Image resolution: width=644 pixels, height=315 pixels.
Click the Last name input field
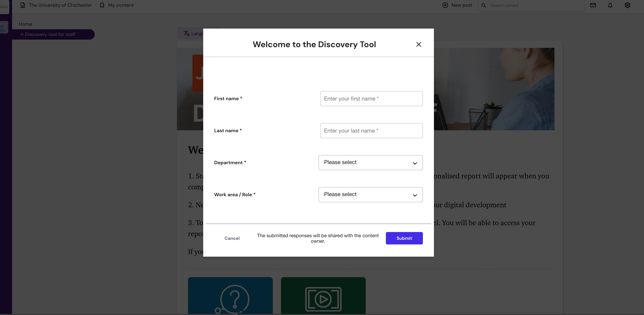371,130
